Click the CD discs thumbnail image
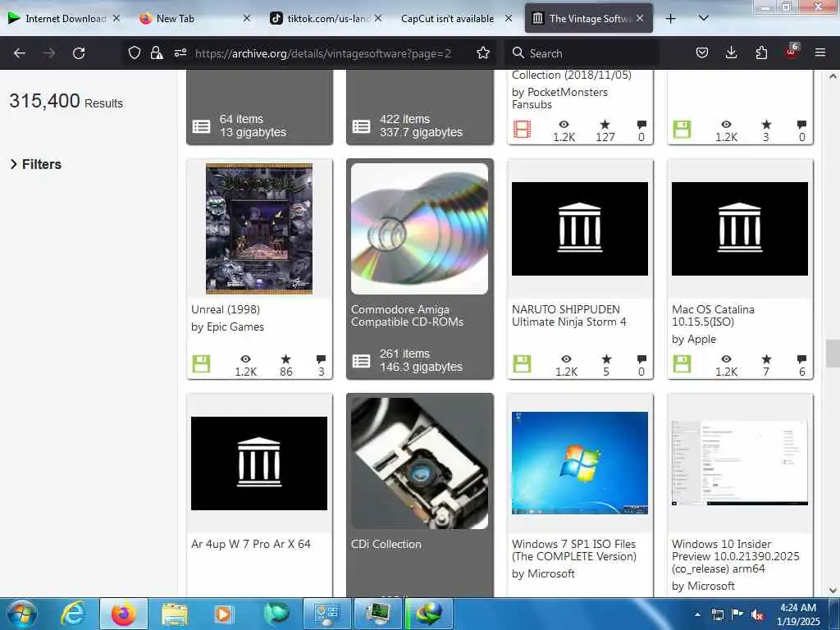Viewport: 840px width, 630px height. (x=419, y=229)
